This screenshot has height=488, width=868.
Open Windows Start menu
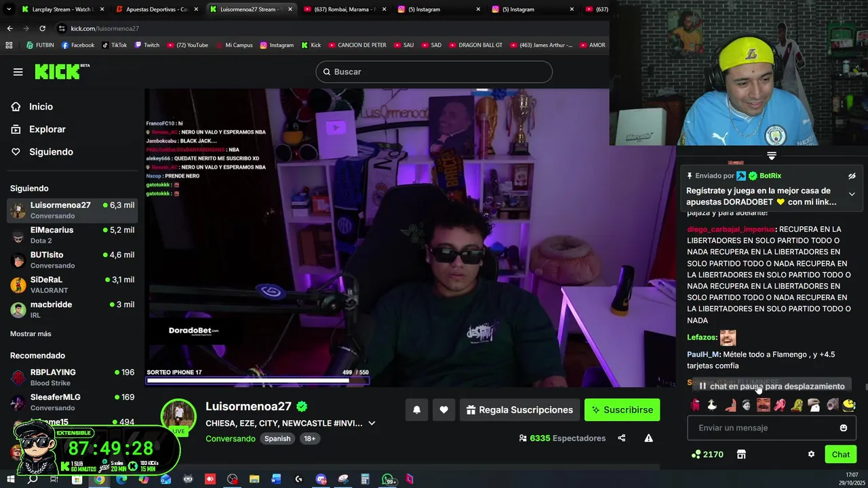10,480
